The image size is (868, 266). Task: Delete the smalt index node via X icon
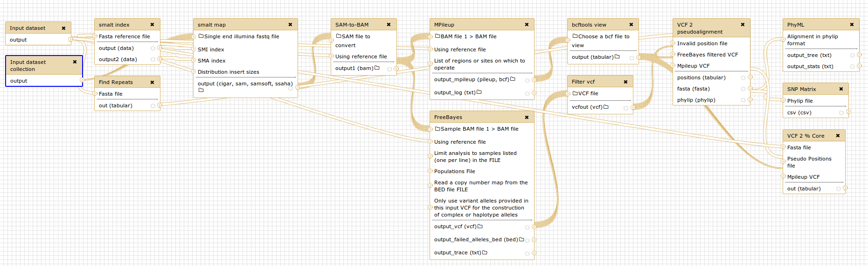click(152, 25)
